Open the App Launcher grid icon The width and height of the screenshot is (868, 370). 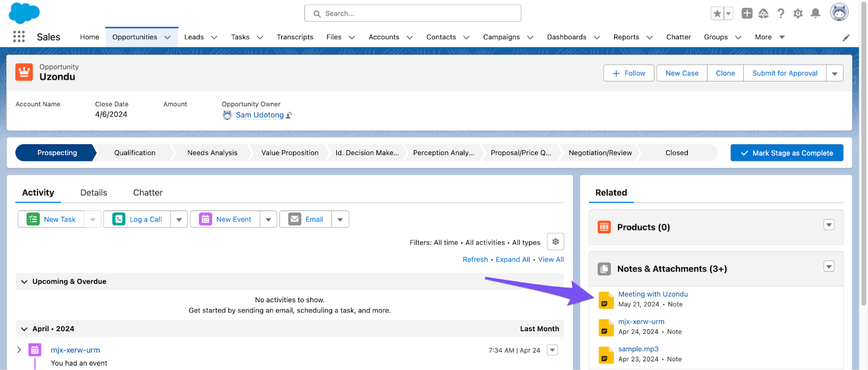pyautogui.click(x=19, y=36)
